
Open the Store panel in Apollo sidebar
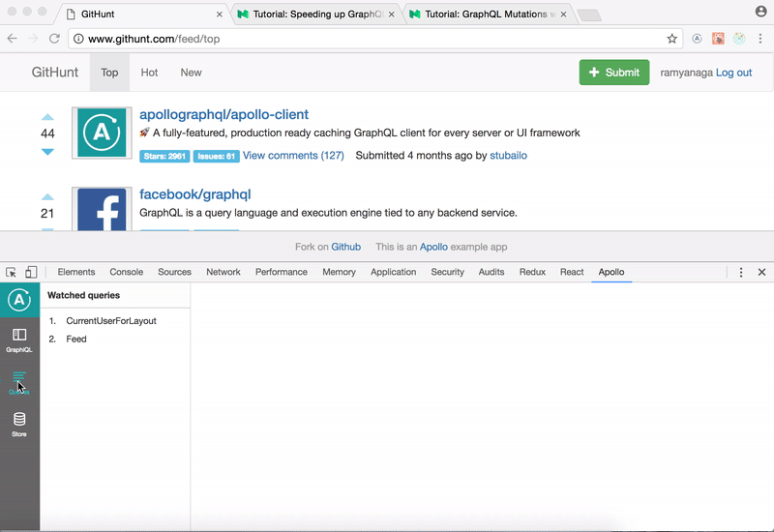[x=19, y=425]
